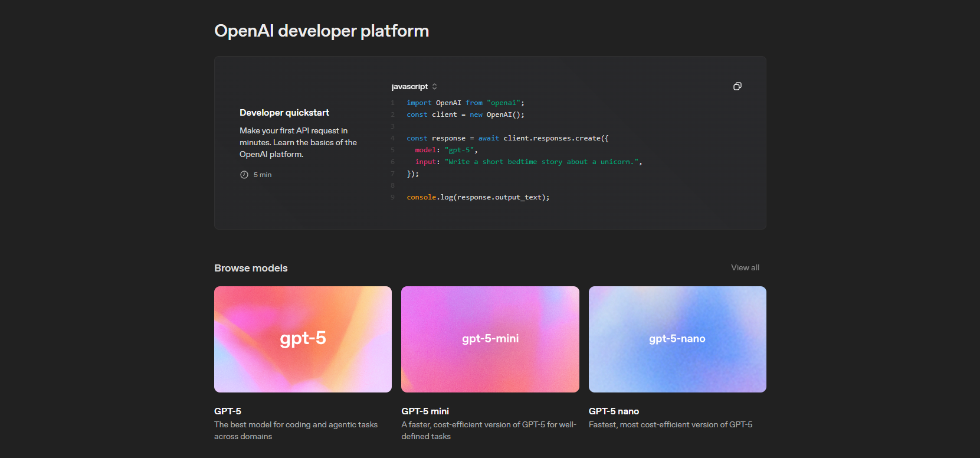Open the gpt-5 model card image
Image resolution: width=980 pixels, height=458 pixels.
(303, 339)
